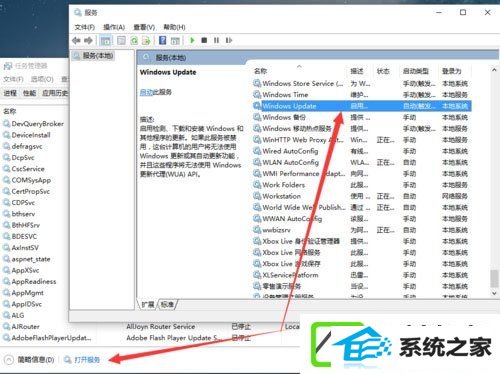Click the blue Help icon in toolbar
This screenshot has width=500, height=374.
[x=162, y=40]
